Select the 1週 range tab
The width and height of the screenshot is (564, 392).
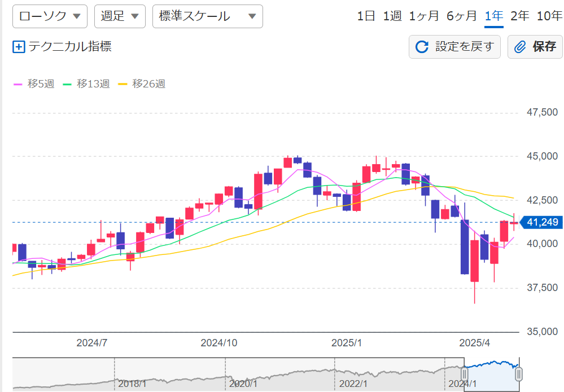392,16
